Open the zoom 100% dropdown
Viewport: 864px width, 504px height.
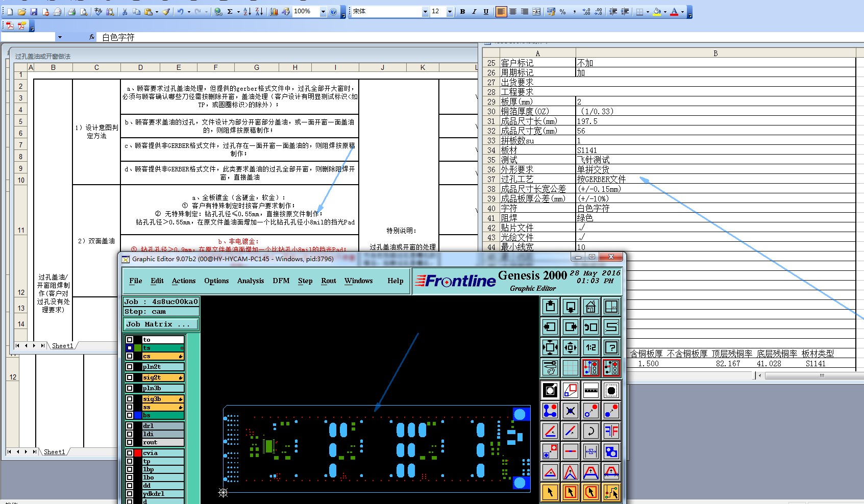[323, 12]
